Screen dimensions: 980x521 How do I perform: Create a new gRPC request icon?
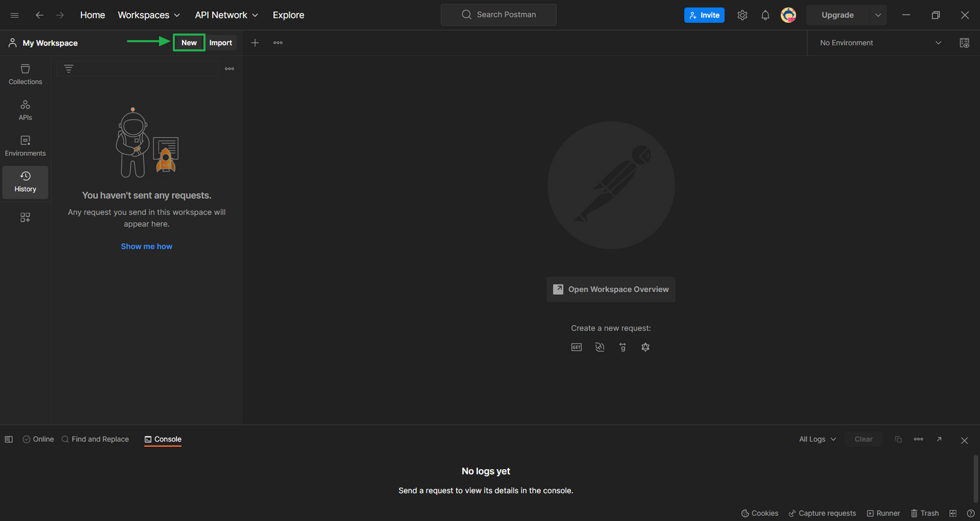click(x=622, y=347)
